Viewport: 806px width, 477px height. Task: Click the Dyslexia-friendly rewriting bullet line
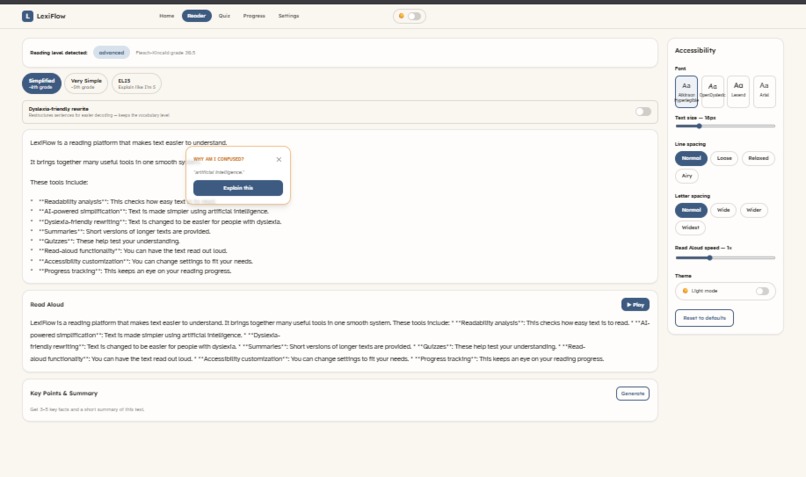[x=156, y=222]
